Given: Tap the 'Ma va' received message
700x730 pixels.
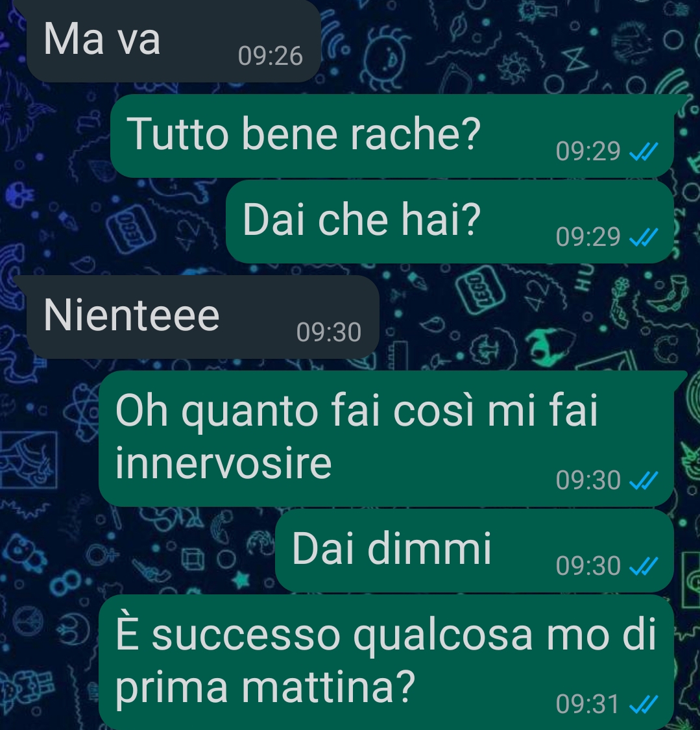Looking at the screenshot, I should [174, 41].
